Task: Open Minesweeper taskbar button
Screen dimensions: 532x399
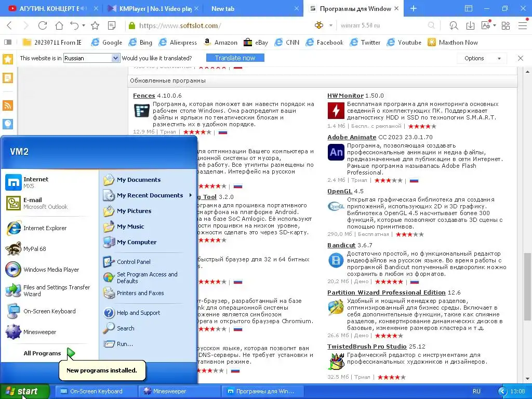Action: [179, 391]
